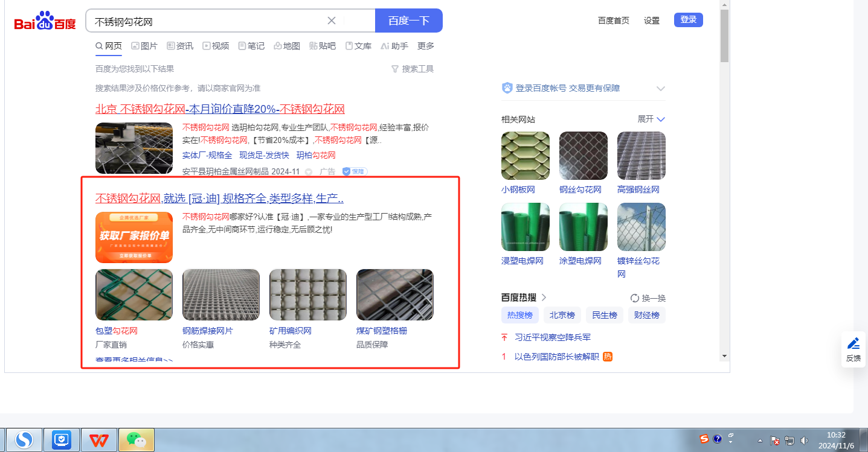Open the 更多 search categories menu
The height and width of the screenshot is (452, 868).
(426, 46)
